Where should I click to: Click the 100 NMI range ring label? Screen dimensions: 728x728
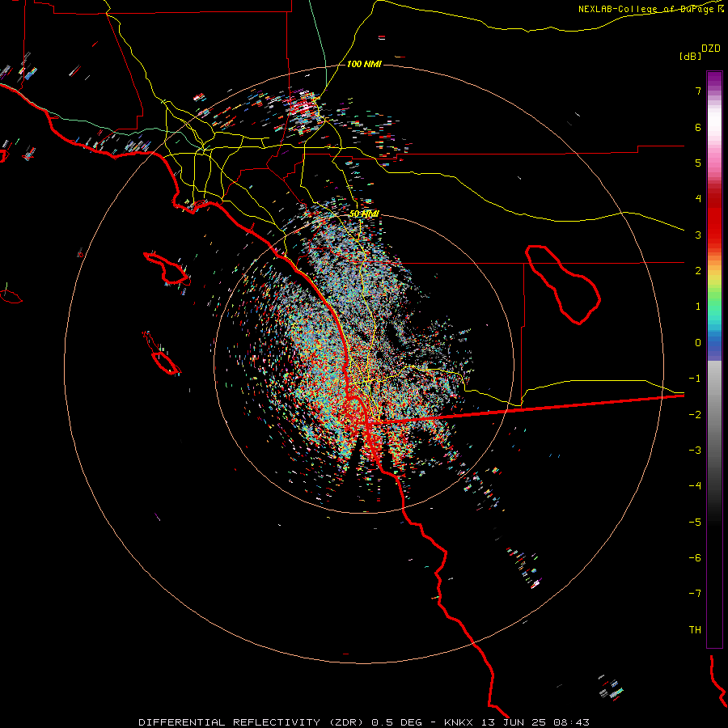coord(364,64)
